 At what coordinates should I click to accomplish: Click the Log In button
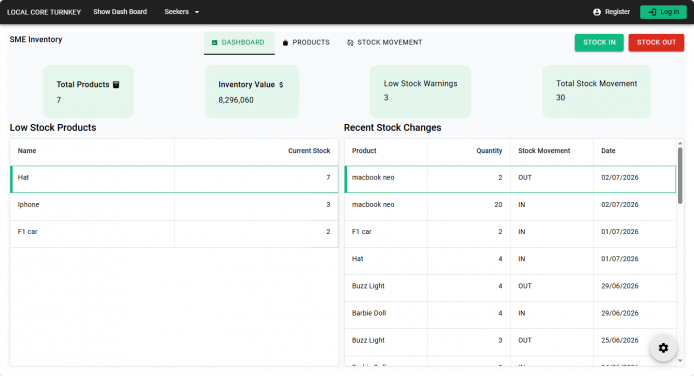click(x=663, y=12)
